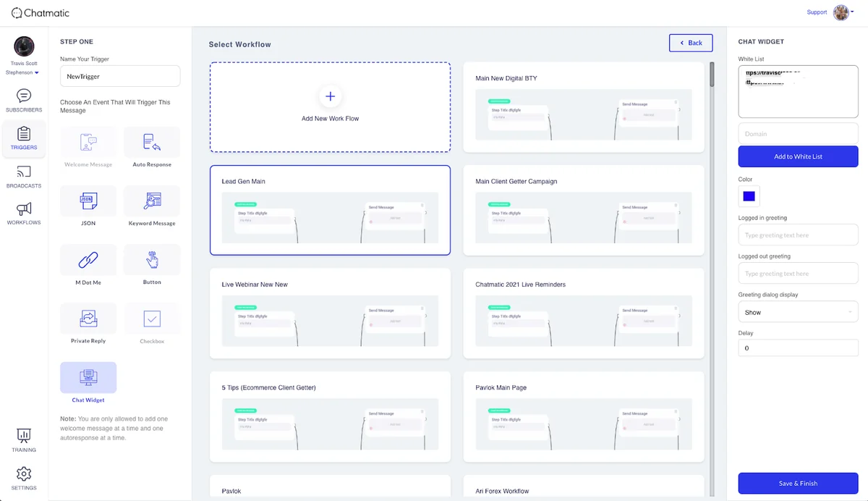
Task: Click the Support link
Action: 817,12
